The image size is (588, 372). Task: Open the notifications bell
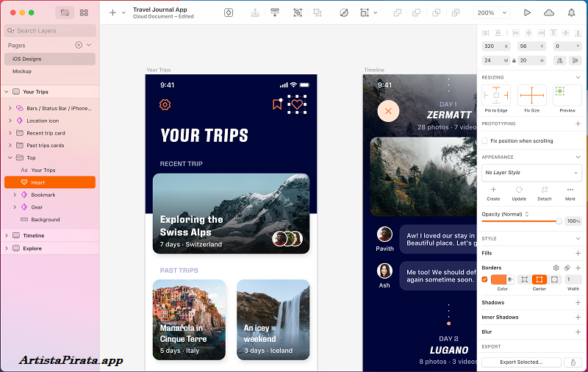pyautogui.click(x=572, y=12)
